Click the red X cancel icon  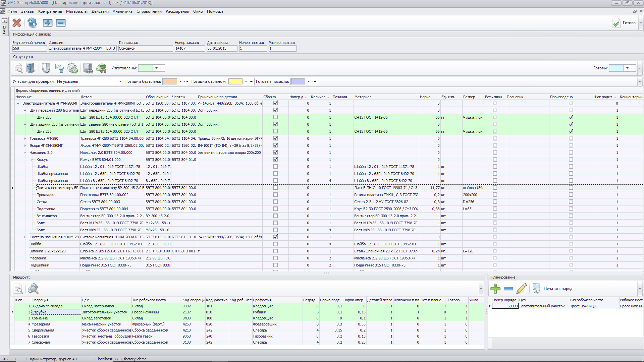(x=17, y=23)
